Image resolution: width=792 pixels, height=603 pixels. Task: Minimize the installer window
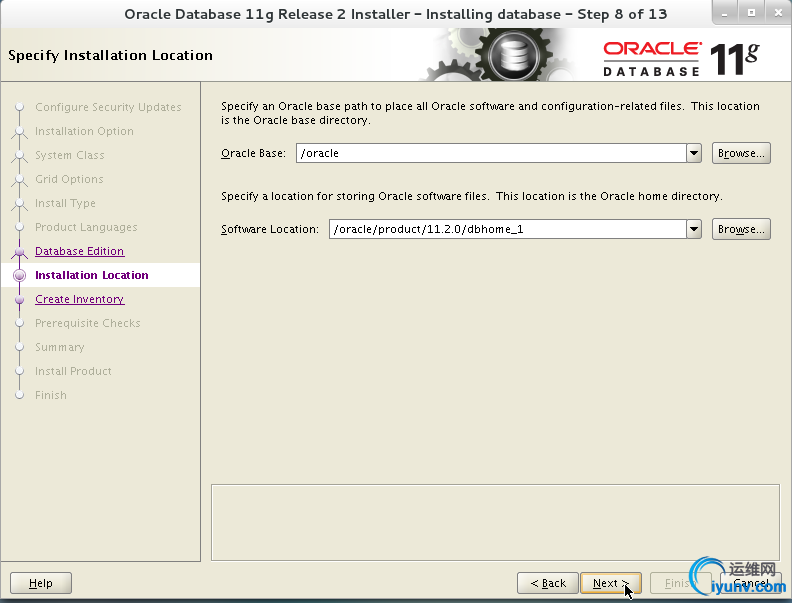724,13
